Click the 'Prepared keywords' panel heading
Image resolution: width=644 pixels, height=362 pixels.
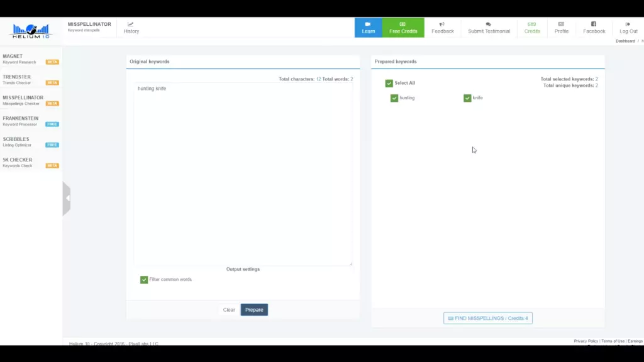pyautogui.click(x=396, y=62)
